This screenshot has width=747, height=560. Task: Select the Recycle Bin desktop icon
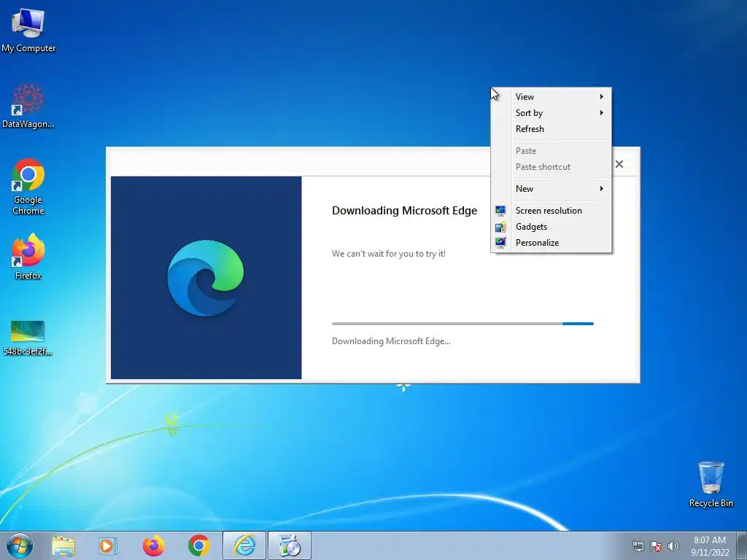(711, 484)
